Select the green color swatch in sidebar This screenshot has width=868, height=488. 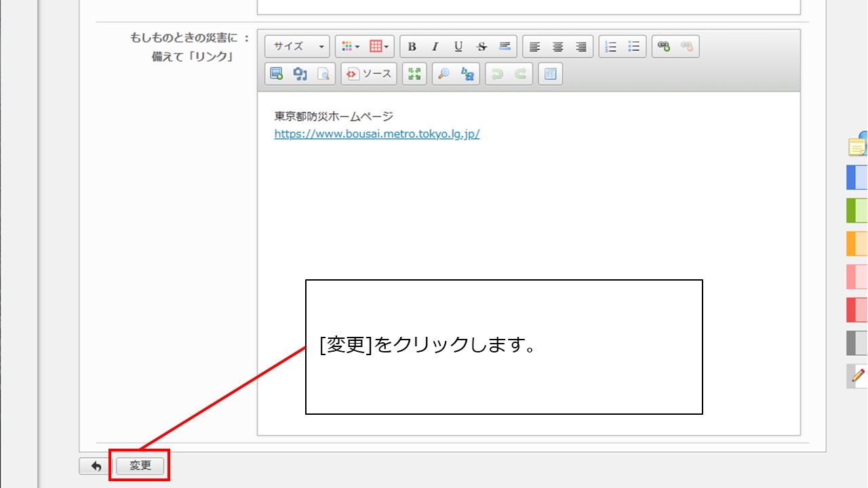click(x=856, y=211)
